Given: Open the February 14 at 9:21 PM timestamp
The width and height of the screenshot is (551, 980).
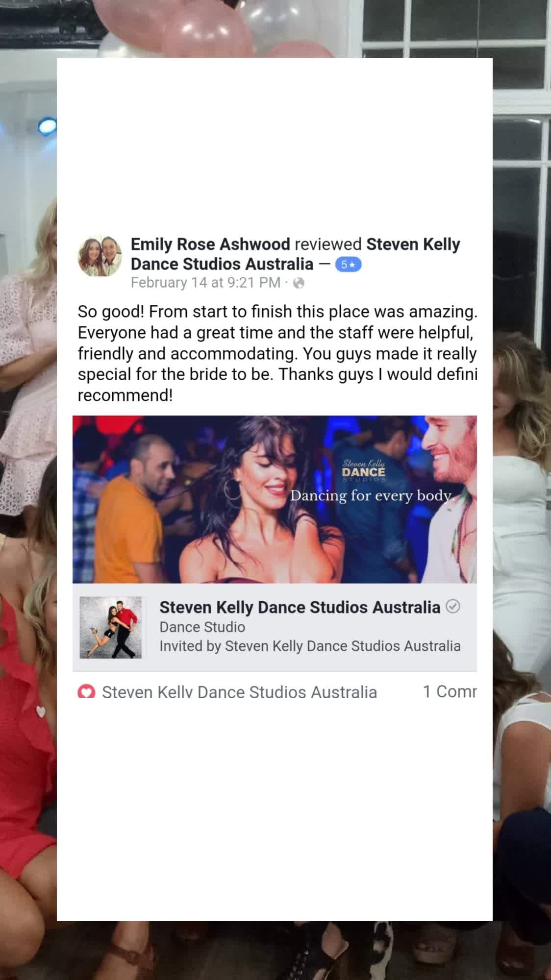Looking at the screenshot, I should (x=205, y=283).
